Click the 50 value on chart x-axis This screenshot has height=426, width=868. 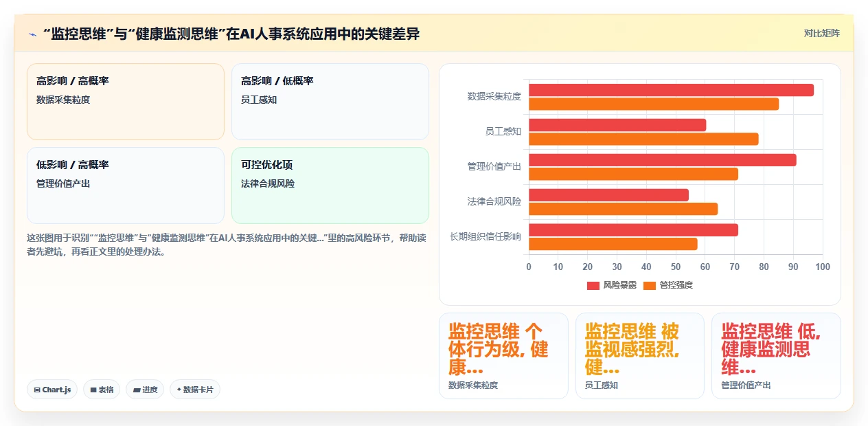tap(676, 267)
